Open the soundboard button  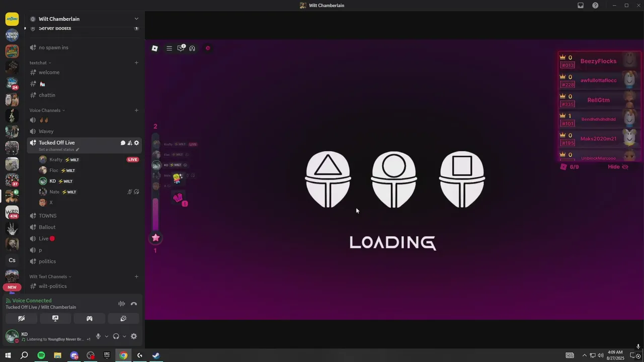123,318
